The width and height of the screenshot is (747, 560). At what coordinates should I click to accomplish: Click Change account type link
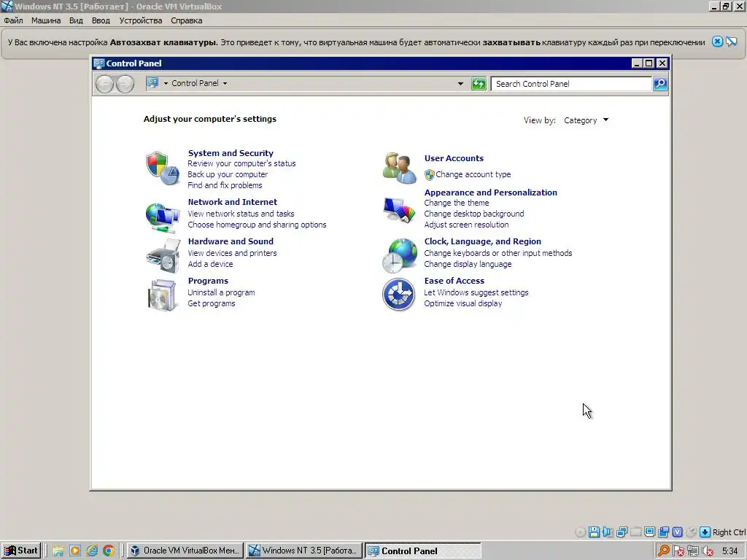tap(473, 174)
